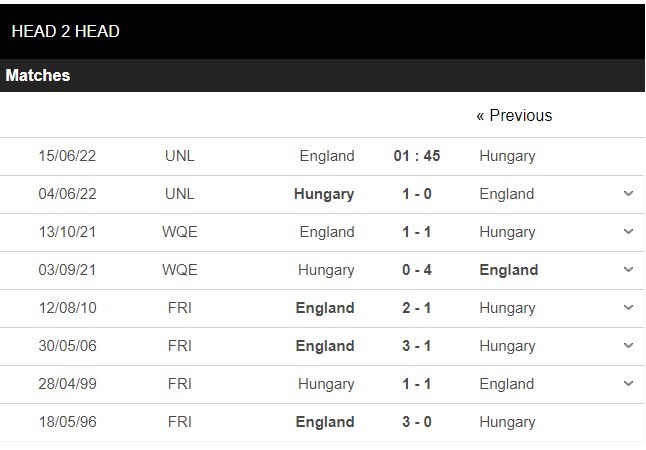Click the HEAD 2 HEAD header
The width and height of the screenshot is (646, 450).
tap(65, 32)
